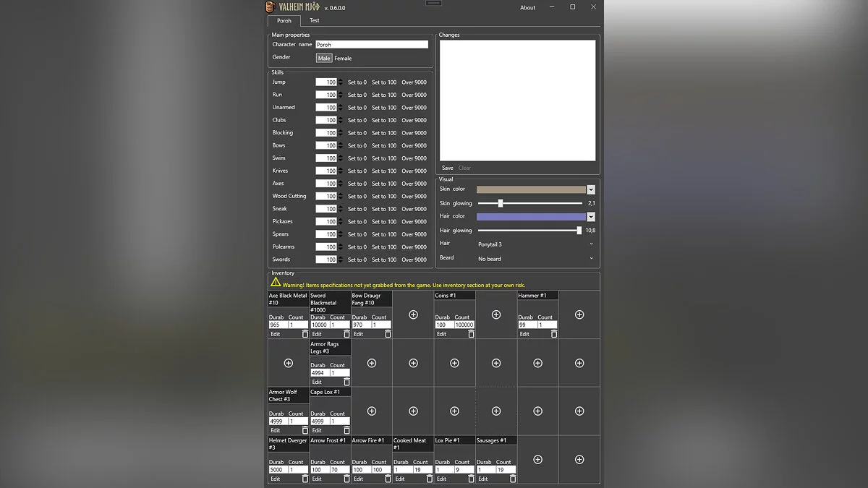Save the changes
Viewport: 868px width, 488px height.
click(x=448, y=168)
